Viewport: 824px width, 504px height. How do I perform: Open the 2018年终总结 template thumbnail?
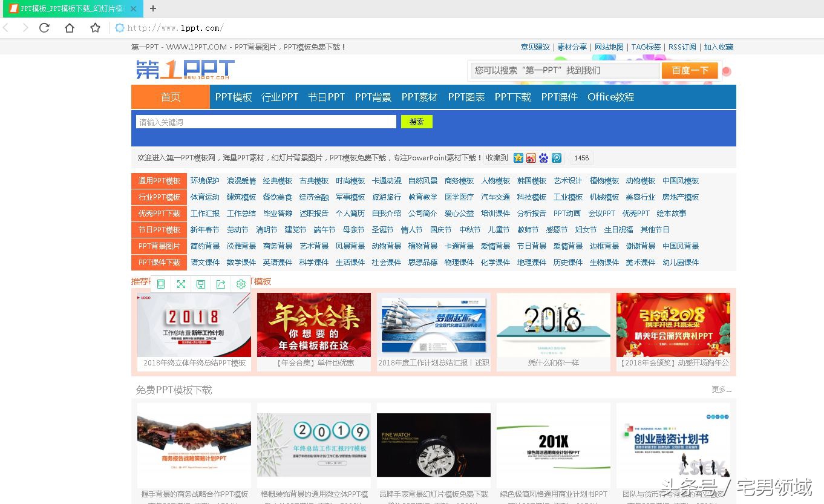tap(194, 324)
